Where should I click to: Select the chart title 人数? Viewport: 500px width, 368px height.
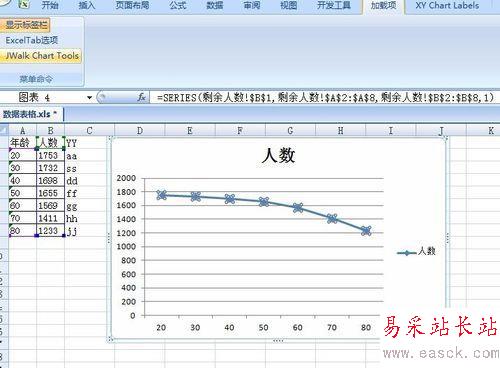(278, 155)
